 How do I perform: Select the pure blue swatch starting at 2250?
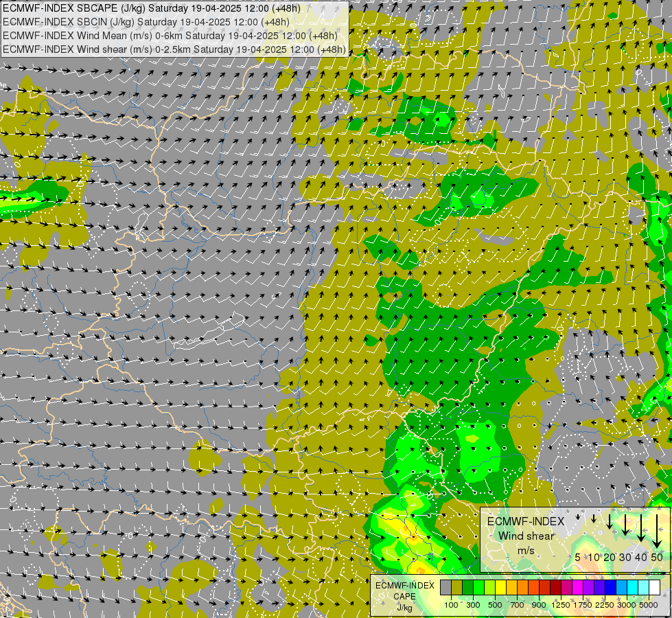click(x=611, y=587)
